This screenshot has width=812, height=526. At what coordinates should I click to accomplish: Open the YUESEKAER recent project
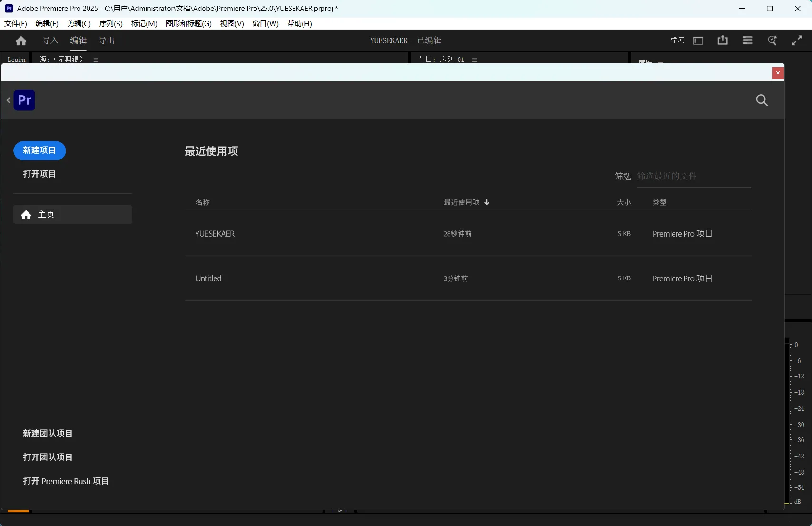pyautogui.click(x=215, y=234)
